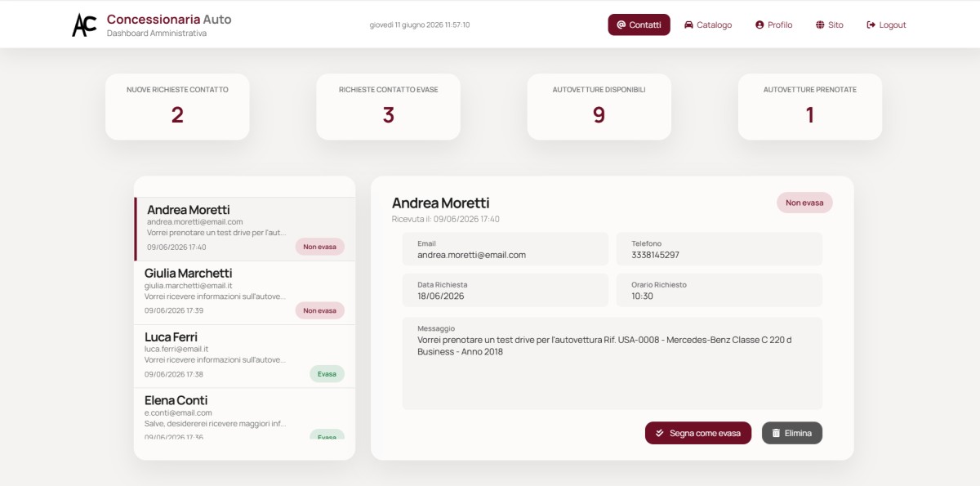Click Non evasa badge in Giulia Marchetti row
Screen dimensions: 980x486
coord(319,310)
